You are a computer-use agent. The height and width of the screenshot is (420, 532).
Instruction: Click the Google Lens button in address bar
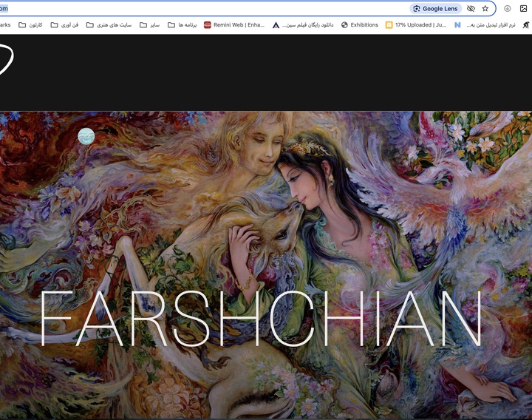[x=436, y=8]
